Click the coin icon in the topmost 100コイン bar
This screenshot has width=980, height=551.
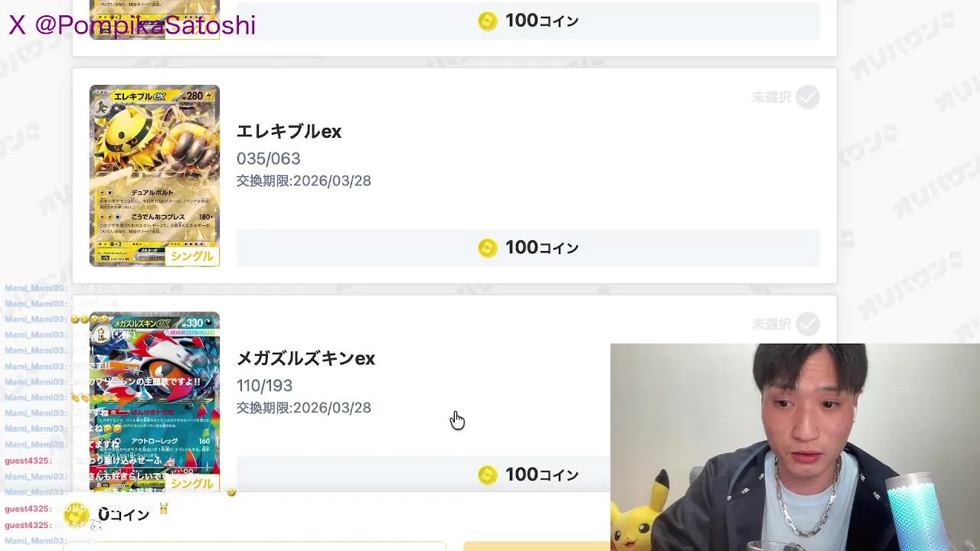coord(488,21)
